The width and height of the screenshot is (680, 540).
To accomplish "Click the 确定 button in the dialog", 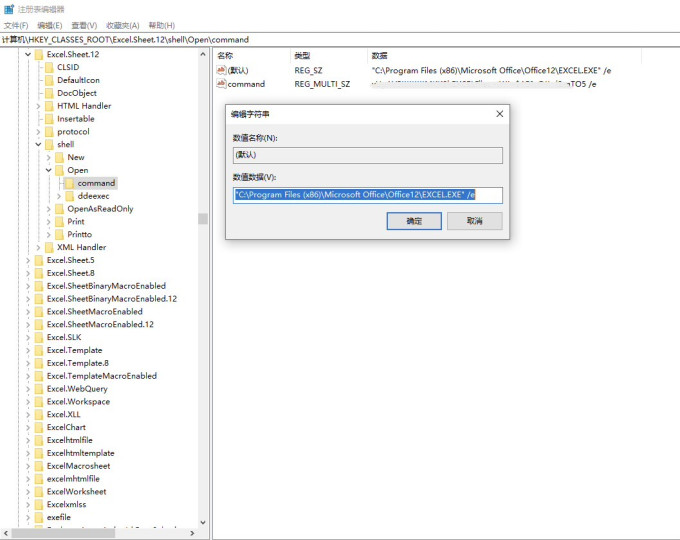I will coord(414,221).
